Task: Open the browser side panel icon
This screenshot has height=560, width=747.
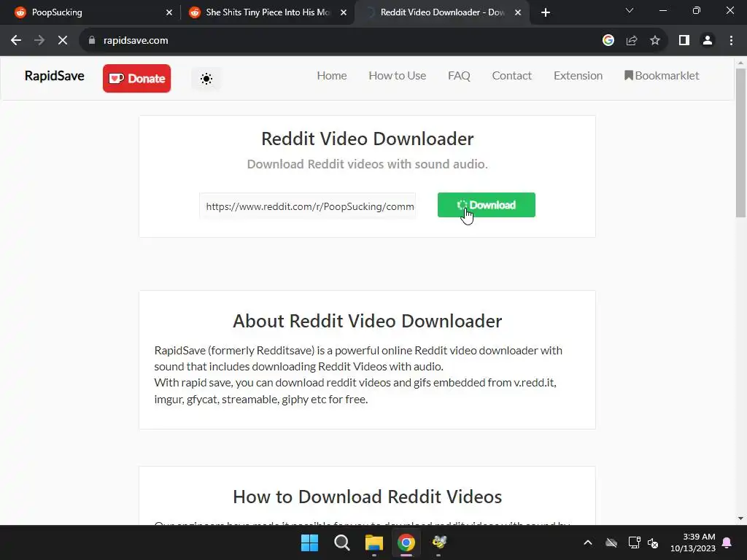Action: point(684,41)
